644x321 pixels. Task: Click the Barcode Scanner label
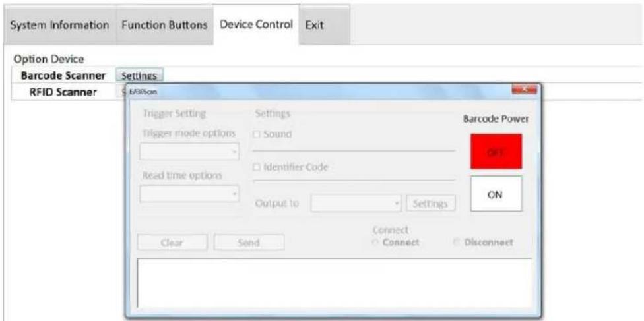coord(63,76)
